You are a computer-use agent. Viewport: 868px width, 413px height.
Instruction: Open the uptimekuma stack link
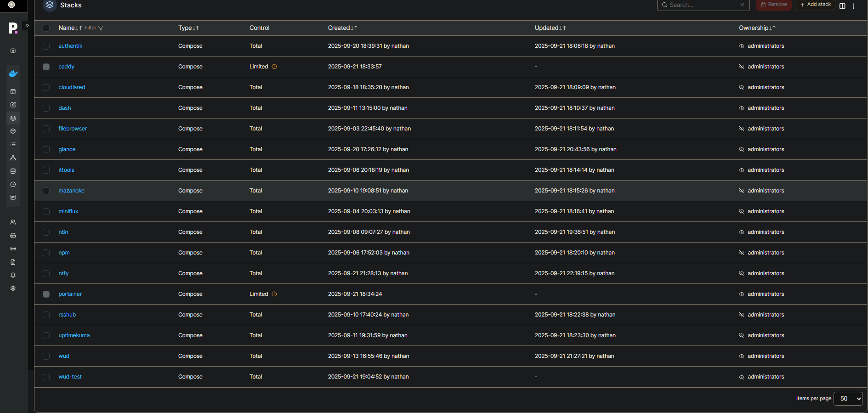(x=74, y=335)
